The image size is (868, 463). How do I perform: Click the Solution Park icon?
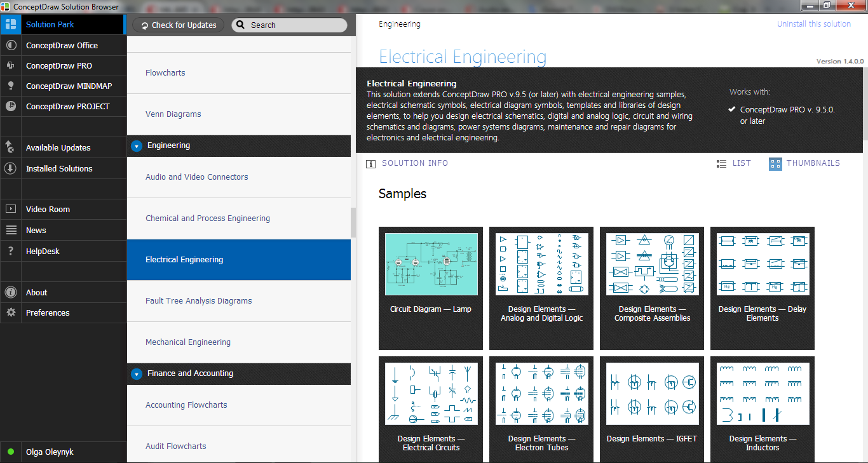(x=10, y=25)
